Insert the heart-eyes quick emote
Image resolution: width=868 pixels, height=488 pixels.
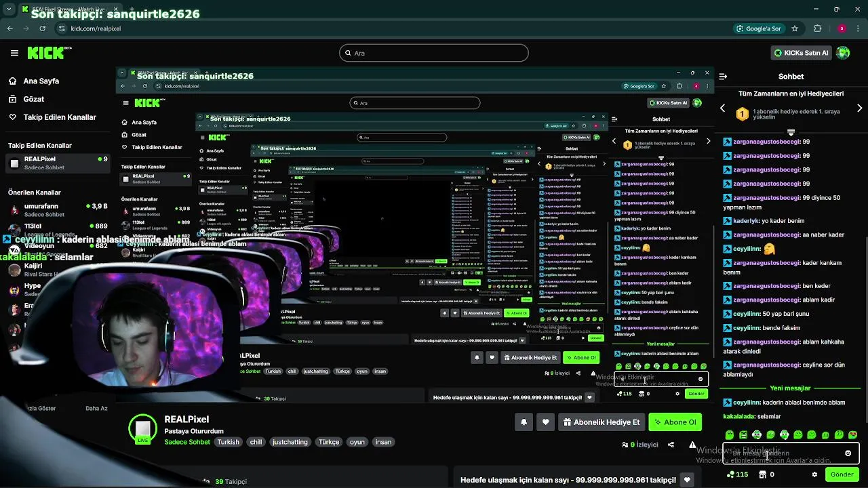pos(852,434)
